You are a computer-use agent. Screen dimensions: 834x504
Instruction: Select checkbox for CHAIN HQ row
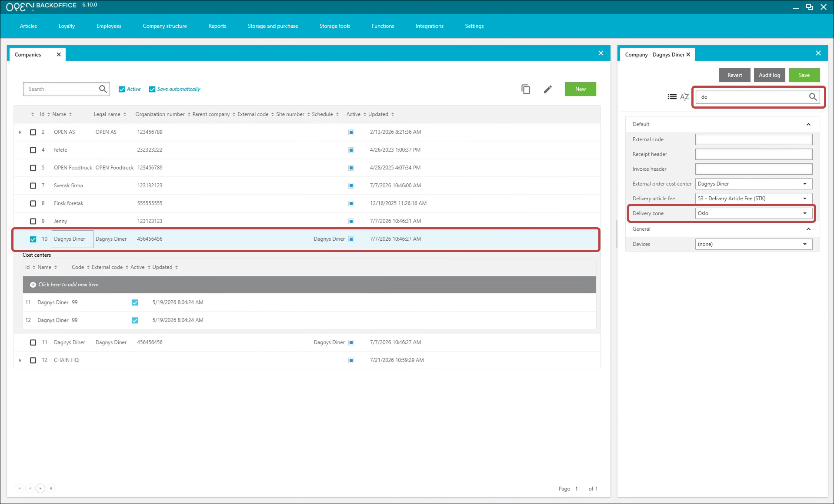point(33,360)
